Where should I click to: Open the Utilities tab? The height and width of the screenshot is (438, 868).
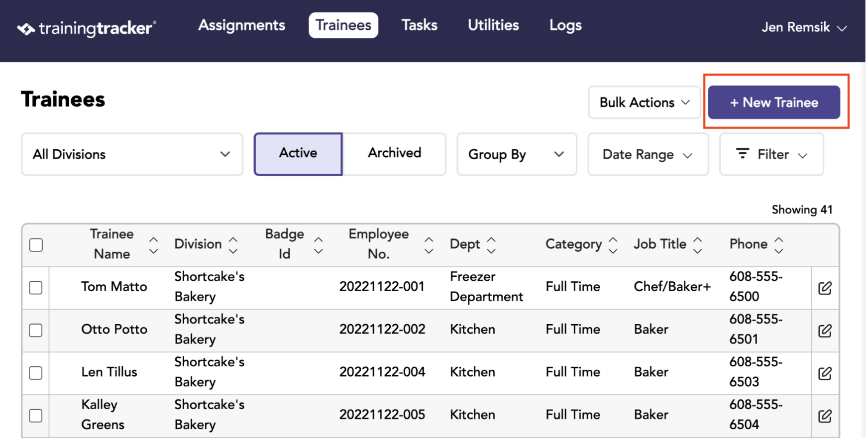click(x=493, y=25)
